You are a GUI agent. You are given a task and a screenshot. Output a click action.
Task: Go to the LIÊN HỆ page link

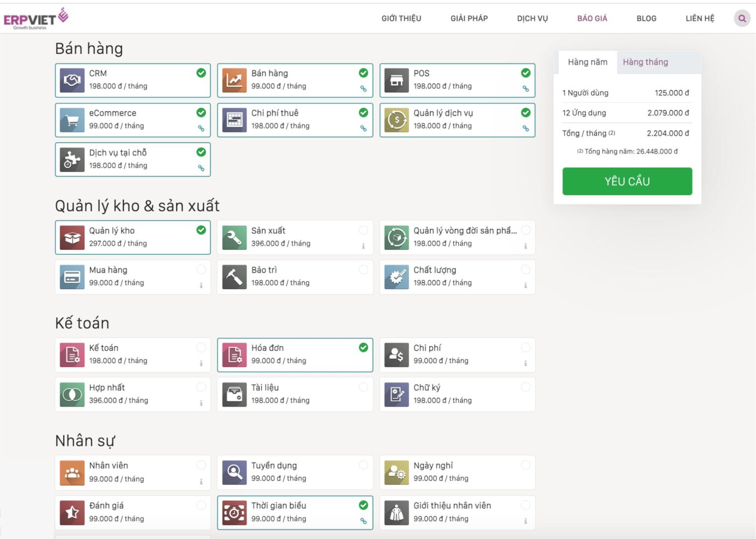click(x=699, y=19)
